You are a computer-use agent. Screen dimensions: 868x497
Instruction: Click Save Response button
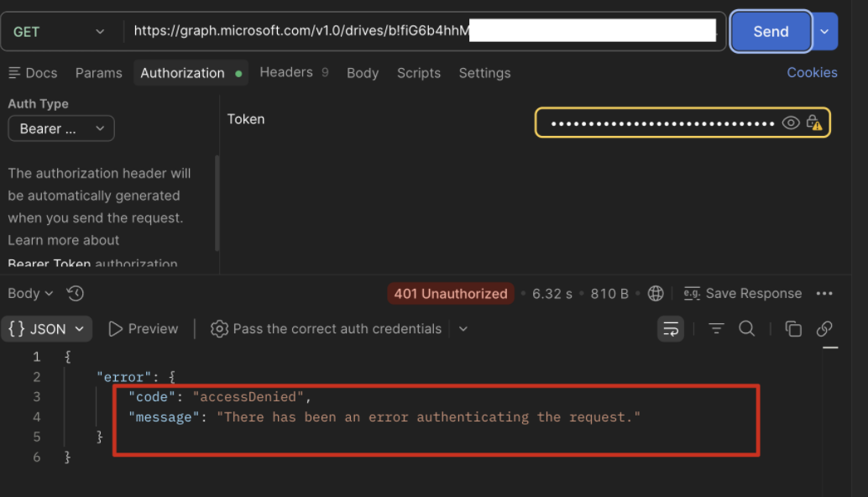742,293
